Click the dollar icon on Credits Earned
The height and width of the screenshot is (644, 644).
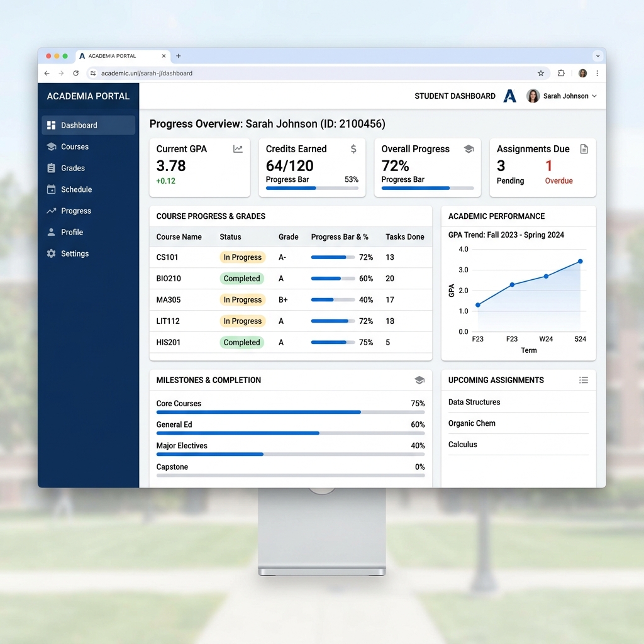coord(353,148)
